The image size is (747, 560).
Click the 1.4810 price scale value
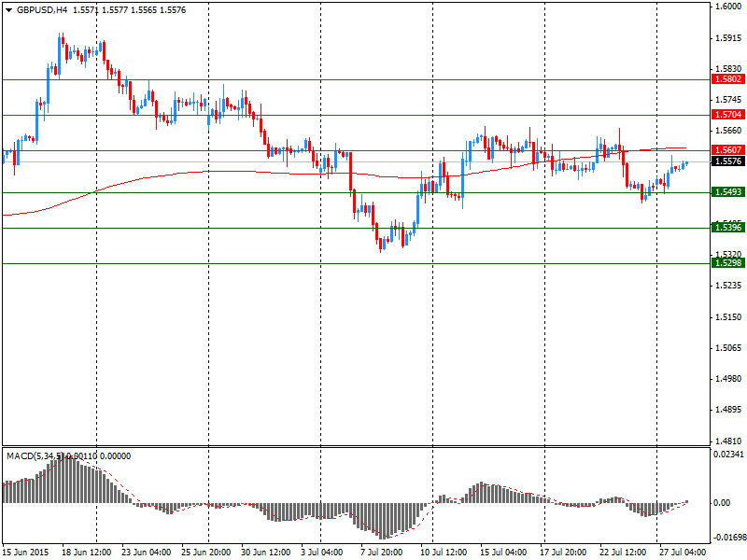pyautogui.click(x=728, y=441)
